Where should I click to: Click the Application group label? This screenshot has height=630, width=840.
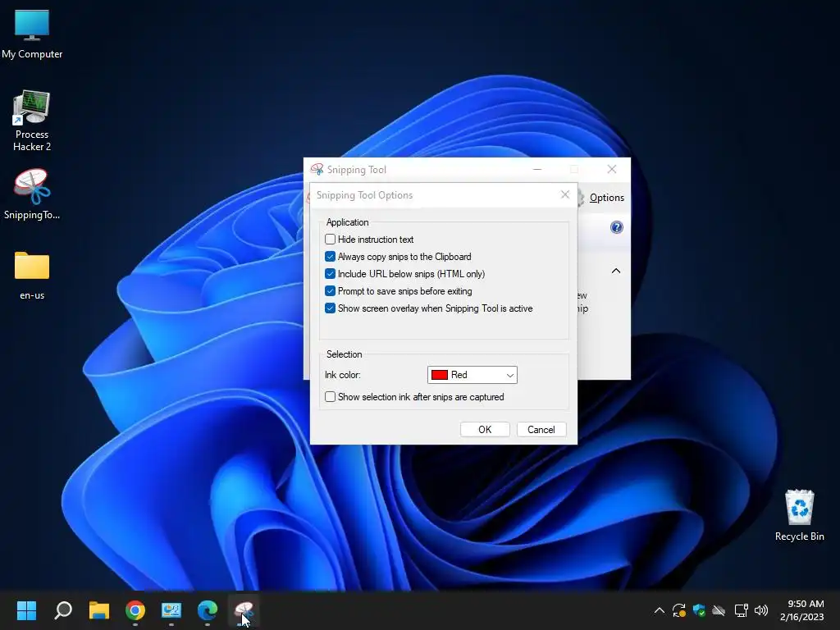(x=347, y=222)
